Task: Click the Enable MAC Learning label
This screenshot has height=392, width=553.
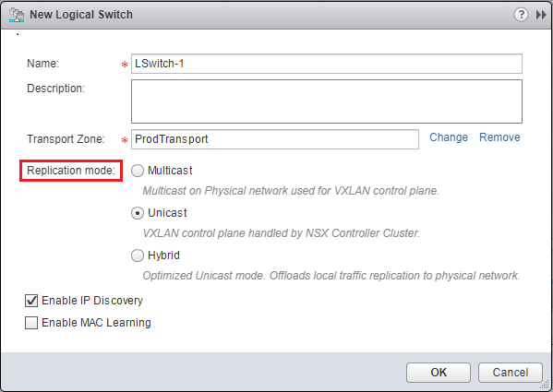Action: click(x=96, y=323)
